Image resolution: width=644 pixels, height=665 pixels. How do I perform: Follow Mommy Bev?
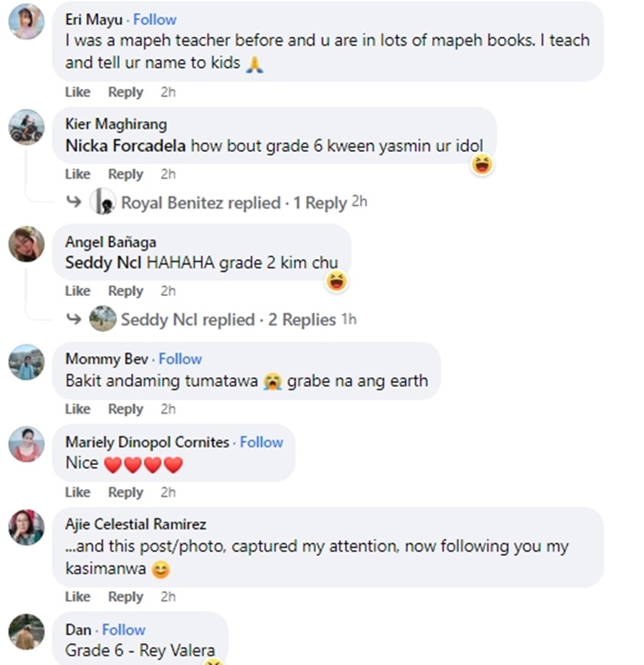180,359
